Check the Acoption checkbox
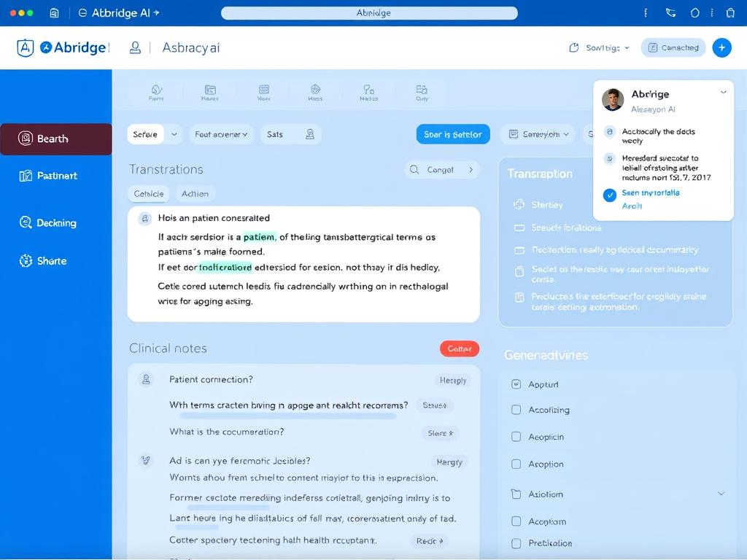The height and width of the screenshot is (560, 747). click(516, 464)
